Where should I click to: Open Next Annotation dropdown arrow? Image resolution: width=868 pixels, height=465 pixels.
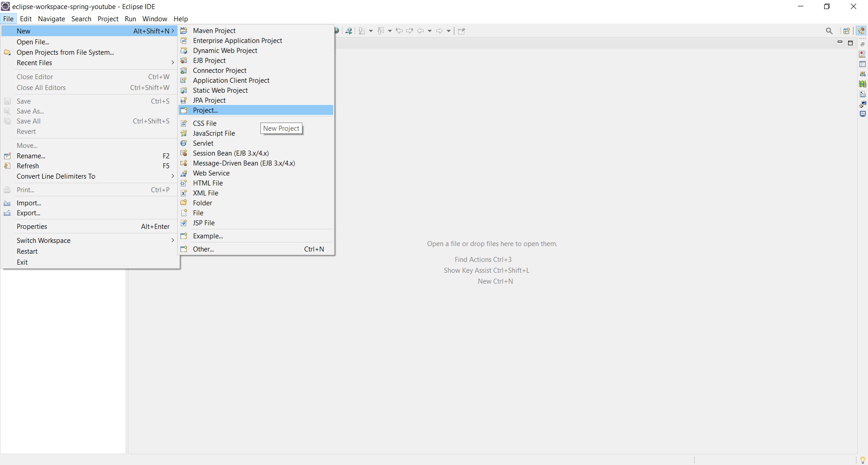pyautogui.click(x=371, y=31)
